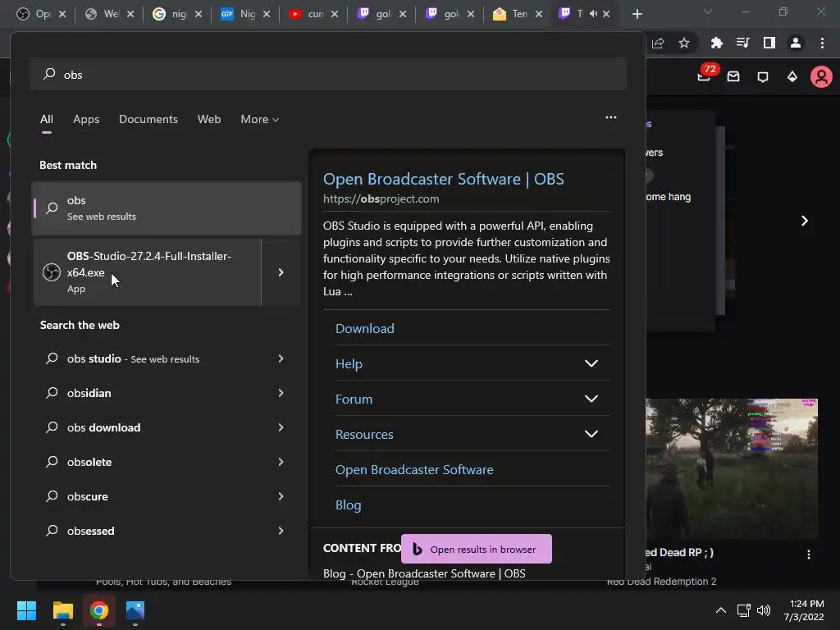Image resolution: width=840 pixels, height=630 pixels.
Task: Switch to the All search tab
Action: [47, 119]
